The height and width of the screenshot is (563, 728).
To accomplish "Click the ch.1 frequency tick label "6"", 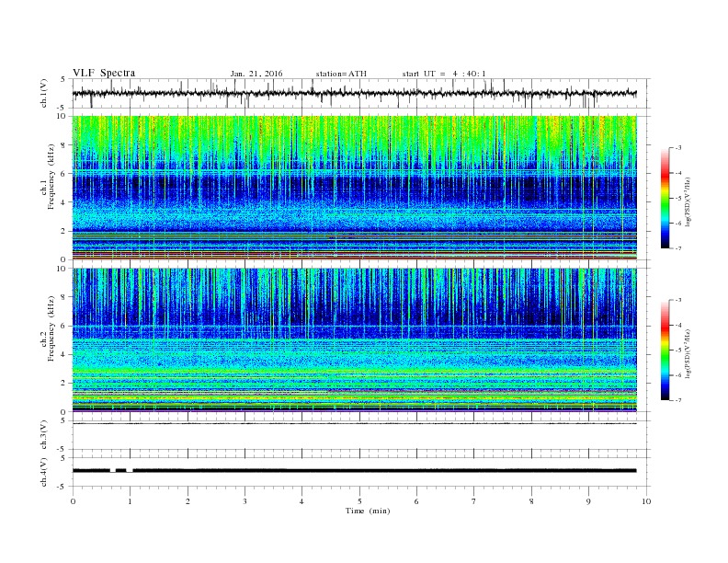I will pyautogui.click(x=63, y=174).
